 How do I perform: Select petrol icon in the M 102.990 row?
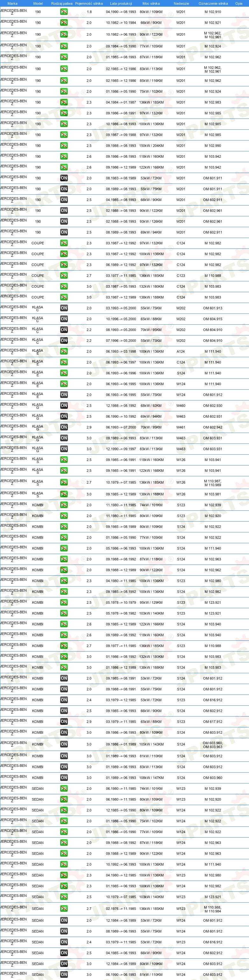pos(64,146)
